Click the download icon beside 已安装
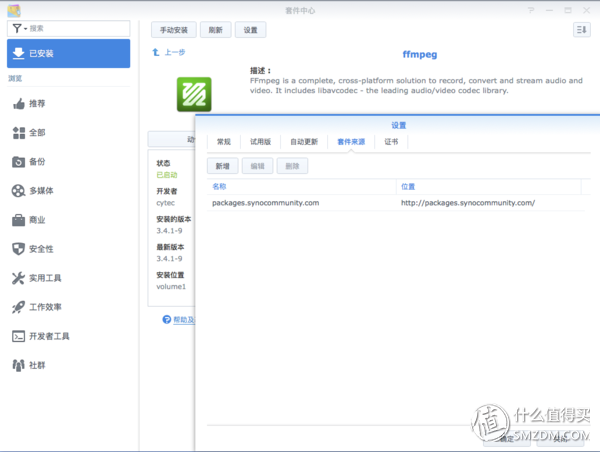Screen dimensions: 600x452 click(x=18, y=53)
